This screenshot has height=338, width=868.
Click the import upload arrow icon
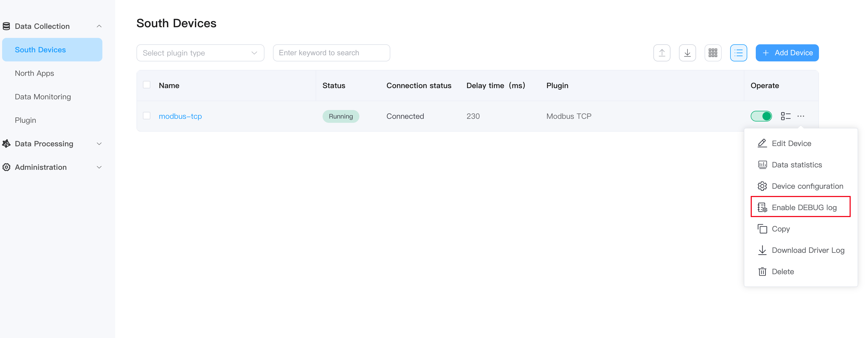pos(661,53)
